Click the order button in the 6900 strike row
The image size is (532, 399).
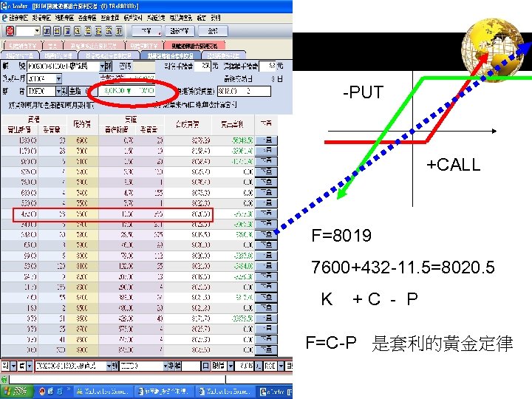point(266,140)
